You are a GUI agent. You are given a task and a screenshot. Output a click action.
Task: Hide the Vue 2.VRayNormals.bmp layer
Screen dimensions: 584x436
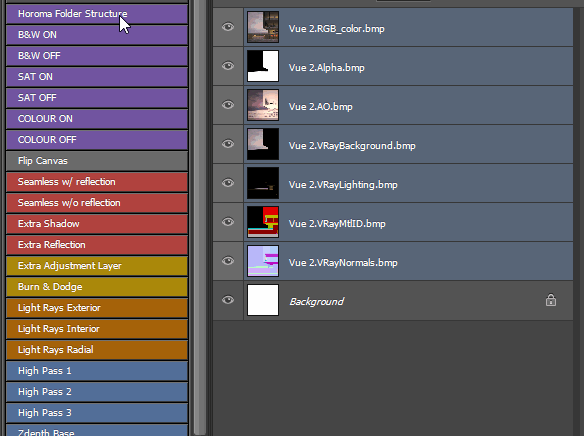[228, 261]
